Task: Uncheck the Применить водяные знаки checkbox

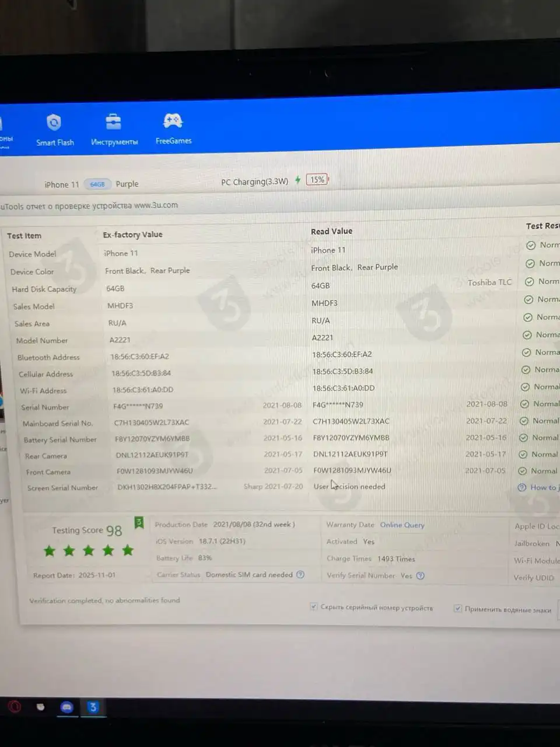Action: pyautogui.click(x=458, y=609)
